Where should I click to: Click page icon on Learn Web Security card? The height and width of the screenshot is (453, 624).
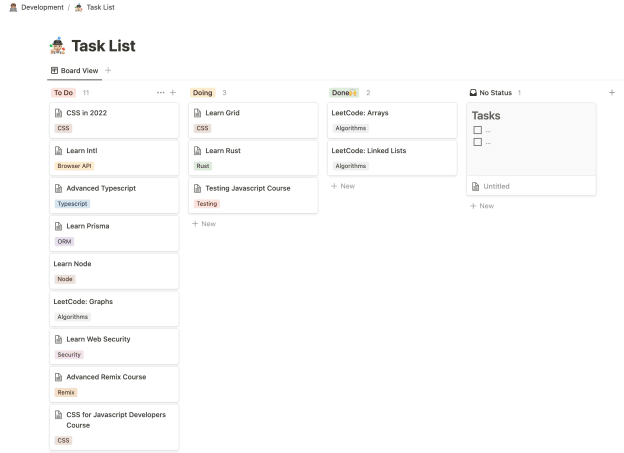pos(58,339)
